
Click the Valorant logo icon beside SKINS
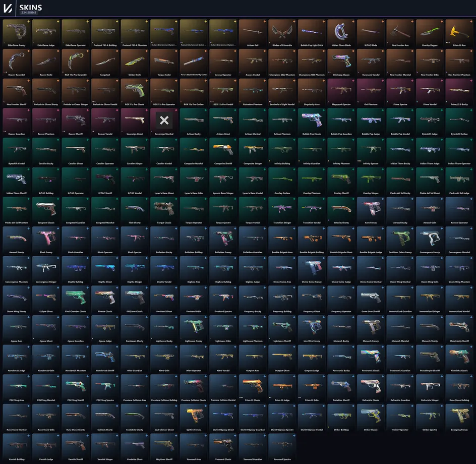pos(8,8)
